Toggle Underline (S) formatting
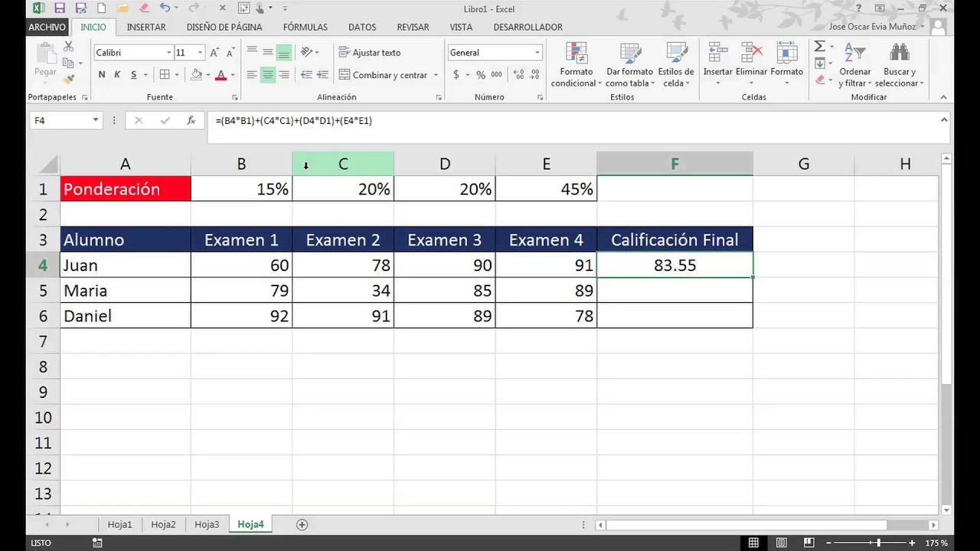The image size is (980, 551). point(134,75)
